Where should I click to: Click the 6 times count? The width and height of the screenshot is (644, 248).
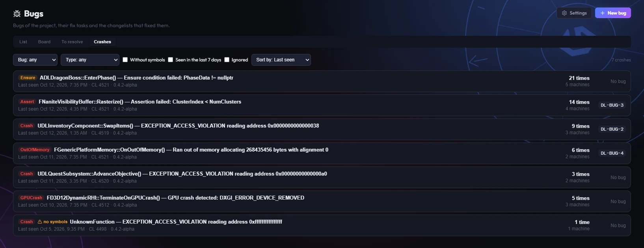[x=581, y=150]
